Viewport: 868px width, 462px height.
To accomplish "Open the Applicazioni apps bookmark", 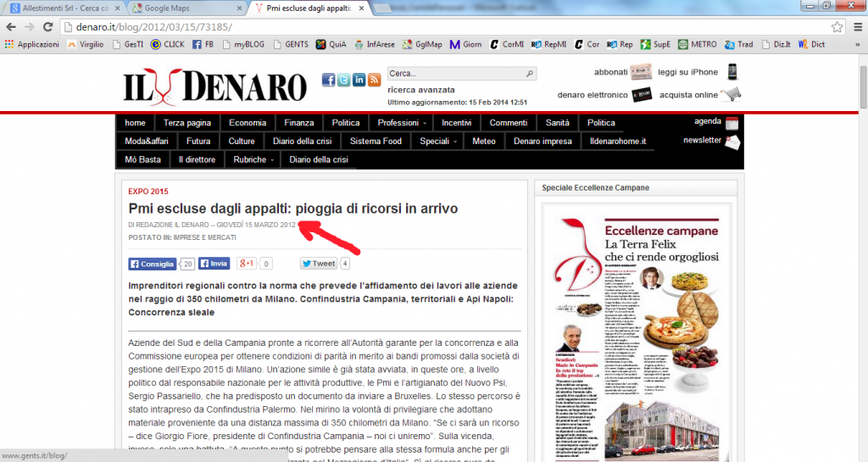I will 31,44.
